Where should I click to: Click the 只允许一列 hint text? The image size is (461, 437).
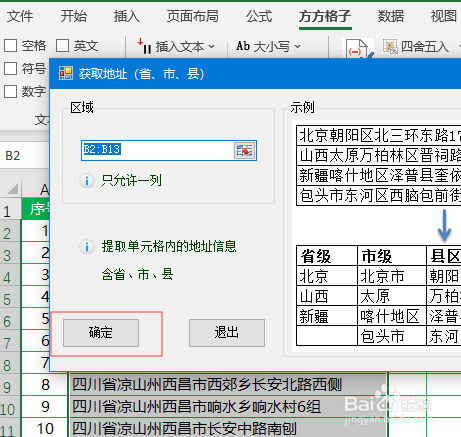(132, 181)
